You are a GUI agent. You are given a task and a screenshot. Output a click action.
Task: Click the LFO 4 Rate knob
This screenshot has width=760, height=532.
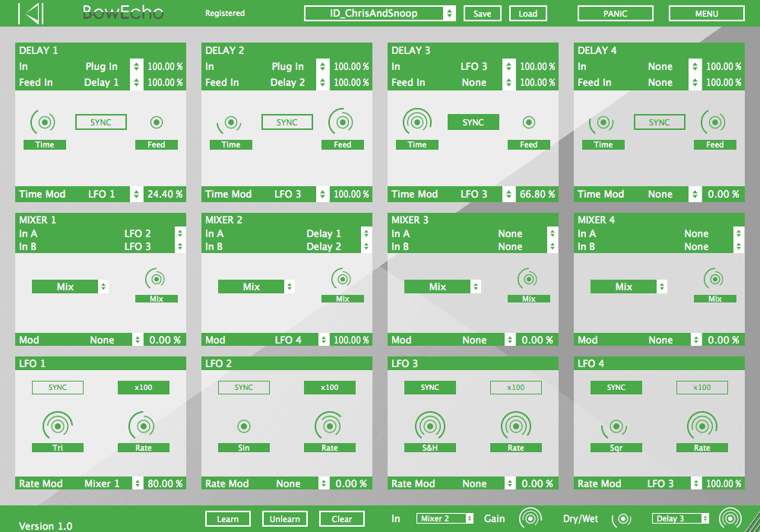(x=701, y=425)
